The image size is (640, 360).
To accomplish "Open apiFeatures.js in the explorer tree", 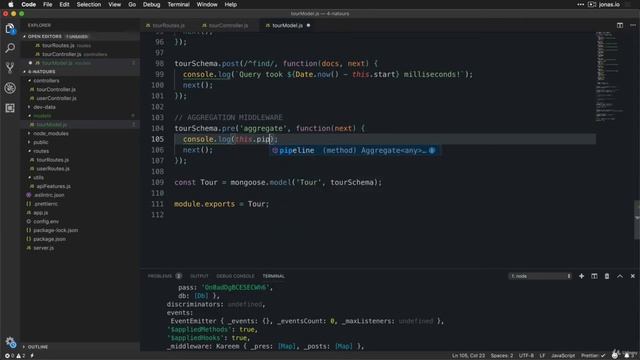I will [53, 187].
